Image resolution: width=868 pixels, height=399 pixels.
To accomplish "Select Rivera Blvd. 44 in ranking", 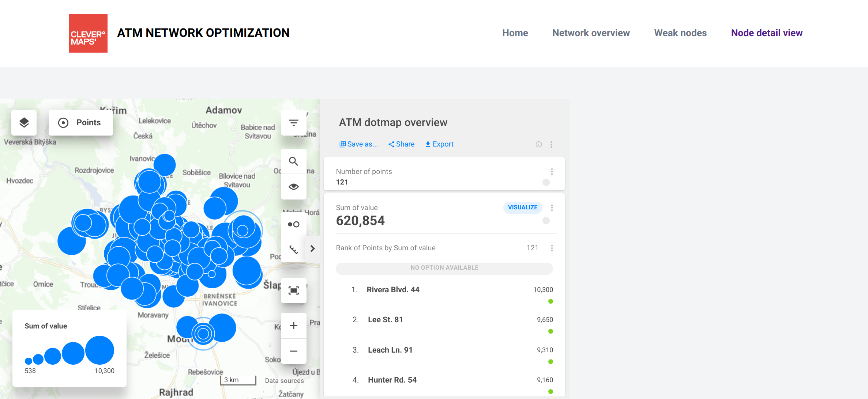I will 393,290.
